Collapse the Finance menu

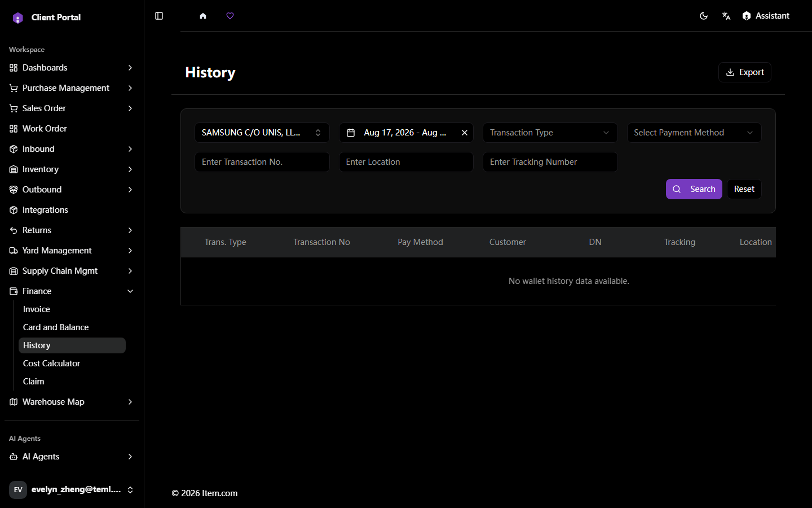72,291
